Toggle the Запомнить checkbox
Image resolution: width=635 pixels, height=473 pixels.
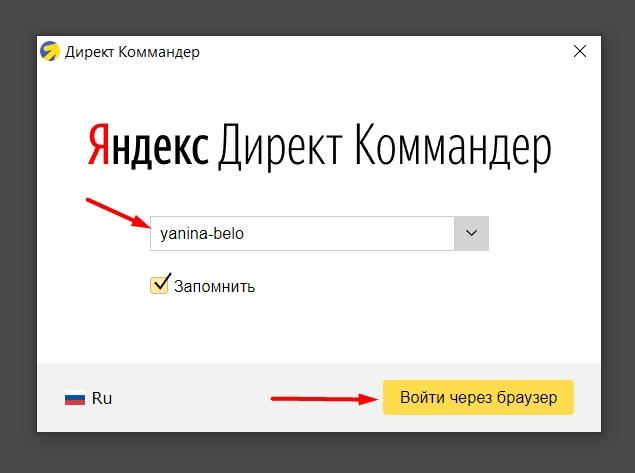pyautogui.click(x=160, y=285)
